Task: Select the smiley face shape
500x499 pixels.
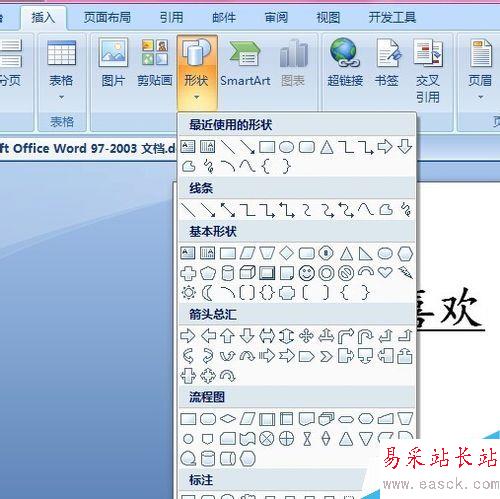Action: click(x=307, y=273)
